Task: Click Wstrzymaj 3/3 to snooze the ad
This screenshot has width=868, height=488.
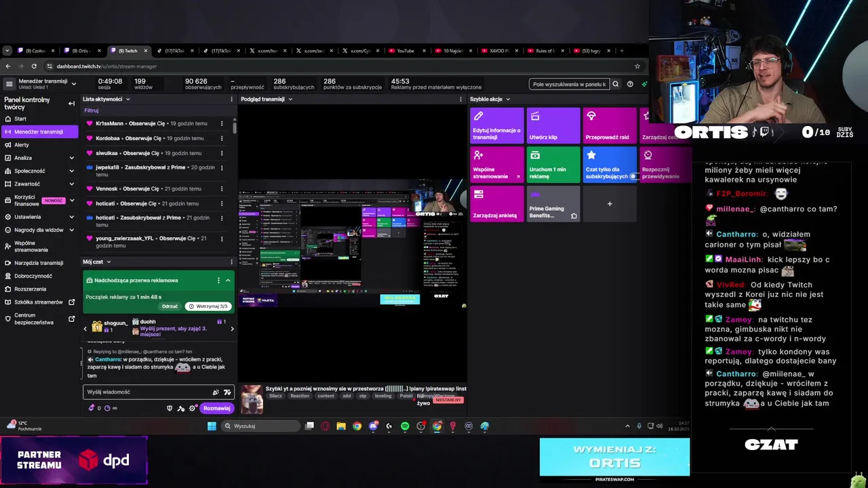Action: pyautogui.click(x=208, y=306)
